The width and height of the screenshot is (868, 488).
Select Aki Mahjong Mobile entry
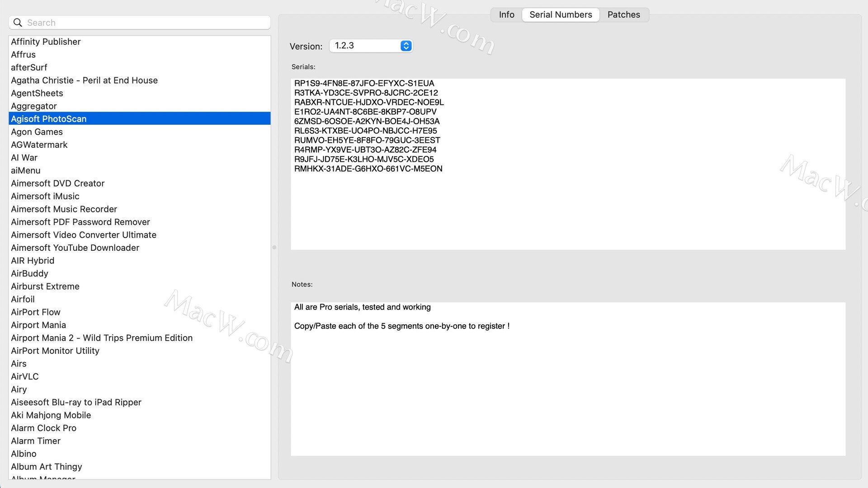pos(140,415)
